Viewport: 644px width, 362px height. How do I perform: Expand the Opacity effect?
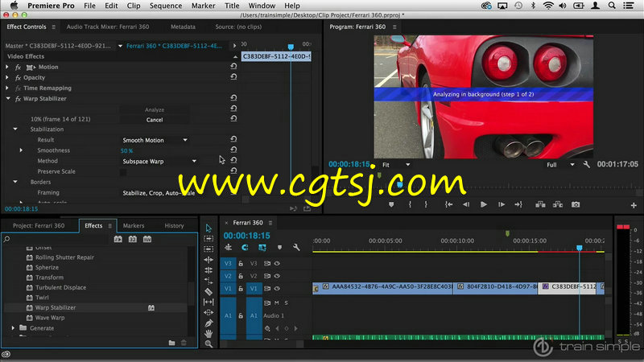(x=7, y=77)
